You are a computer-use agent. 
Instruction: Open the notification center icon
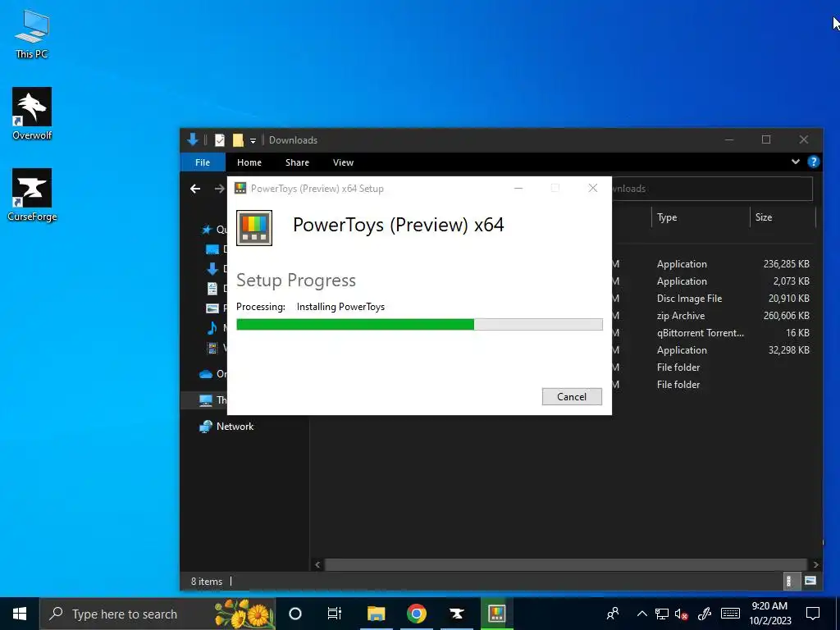point(813,614)
